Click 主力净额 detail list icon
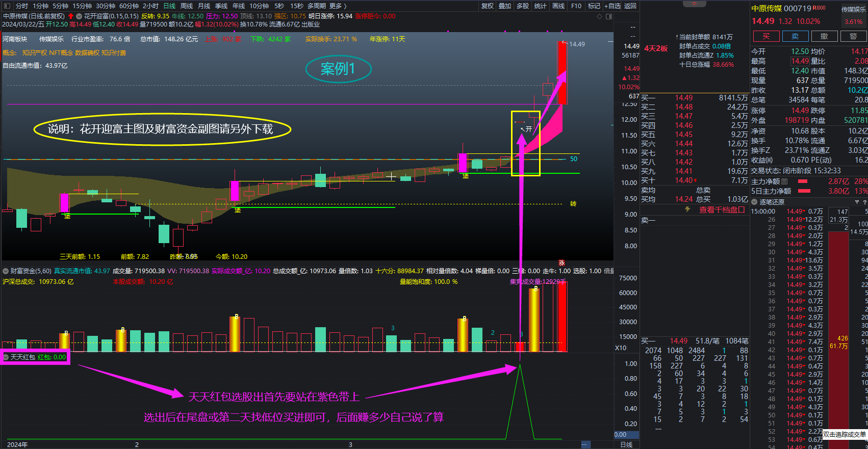868x449 pixels. pos(784,181)
